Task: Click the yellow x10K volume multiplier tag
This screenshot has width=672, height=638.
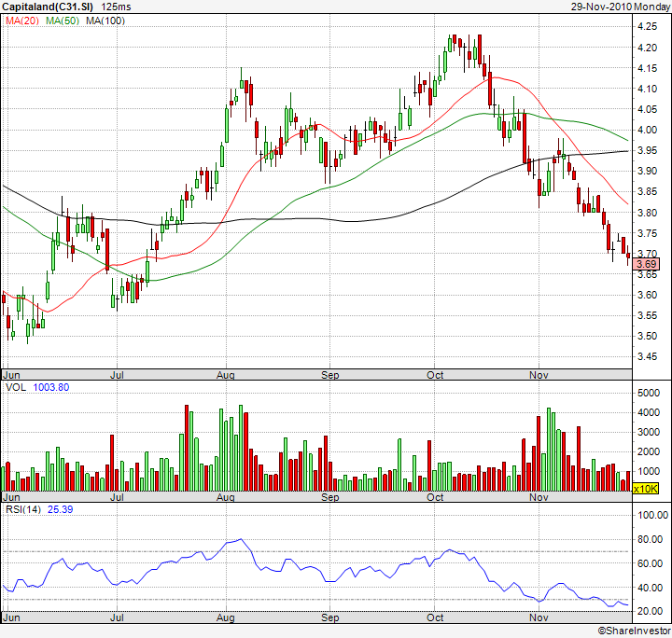Action: click(646, 489)
